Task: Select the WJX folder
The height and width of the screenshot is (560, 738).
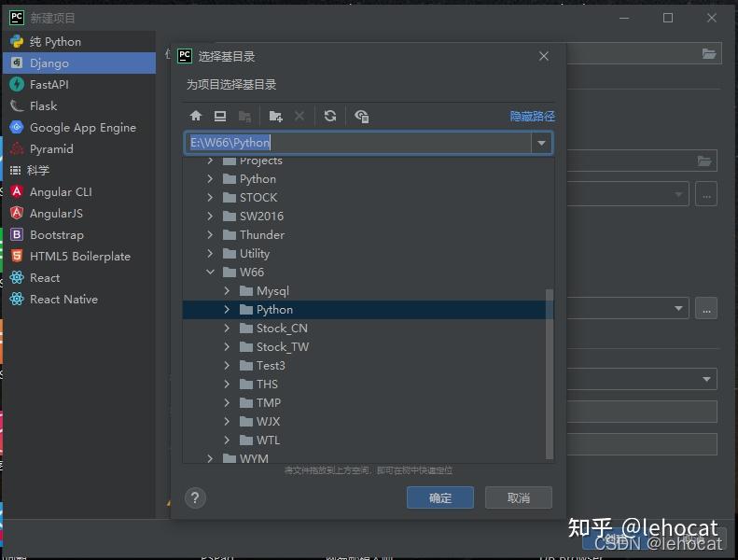Action: [268, 422]
